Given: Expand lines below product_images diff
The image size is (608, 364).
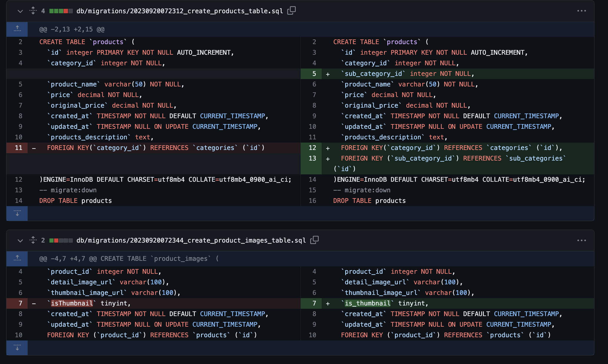Looking at the screenshot, I should point(17,348).
